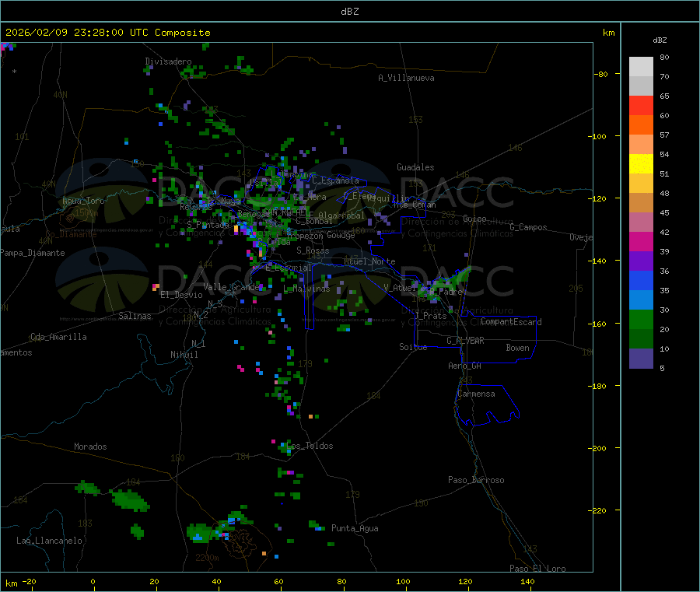700x592 pixels.
Task: Click the Paso_Barroso label
Action: click(476, 480)
